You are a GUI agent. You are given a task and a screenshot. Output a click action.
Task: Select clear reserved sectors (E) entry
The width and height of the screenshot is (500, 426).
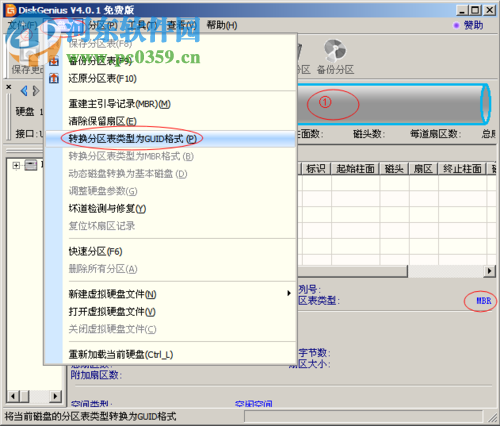coord(170,121)
